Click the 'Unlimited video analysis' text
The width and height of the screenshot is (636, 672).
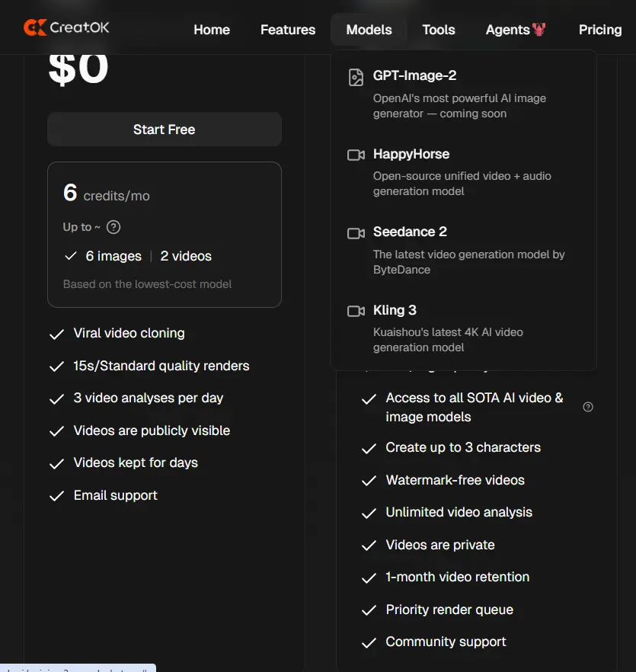tap(459, 512)
